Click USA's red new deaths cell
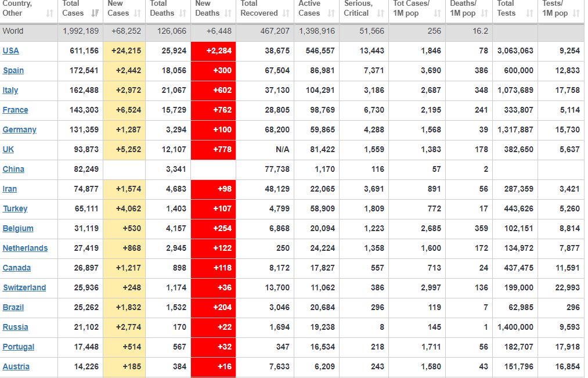This screenshot has height=378, width=588. tap(213, 51)
